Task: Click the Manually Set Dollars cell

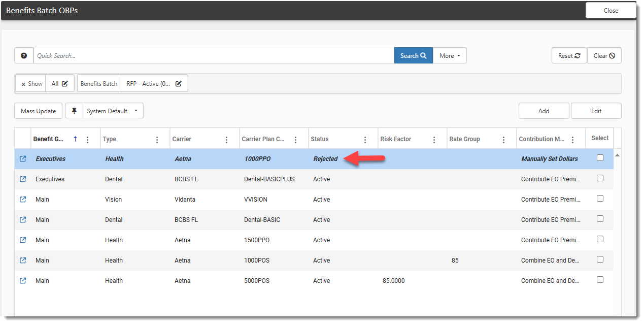Action: (550, 159)
